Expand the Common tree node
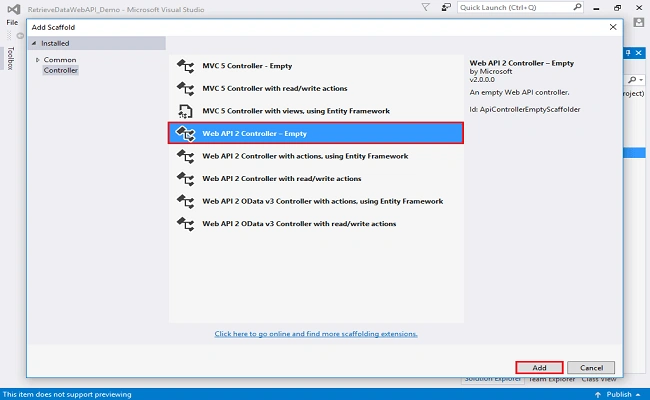Image resolution: width=650 pixels, height=400 pixels. [x=37, y=60]
